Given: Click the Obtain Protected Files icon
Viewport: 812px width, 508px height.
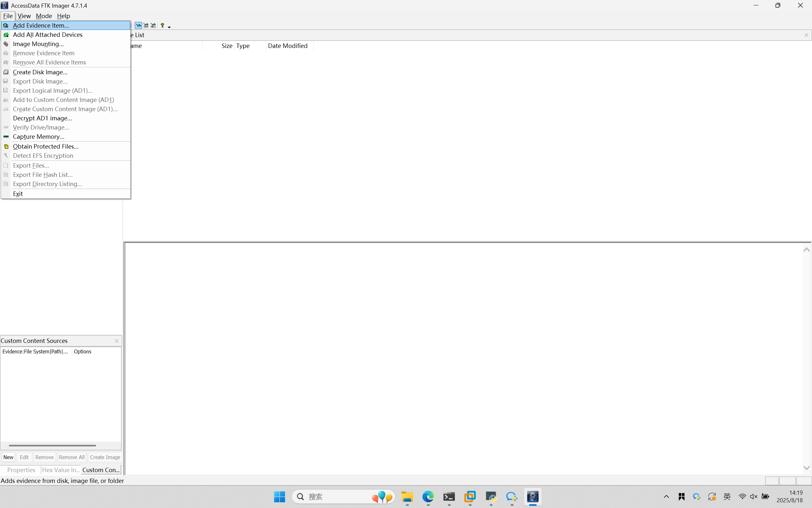Looking at the screenshot, I should 6,146.
